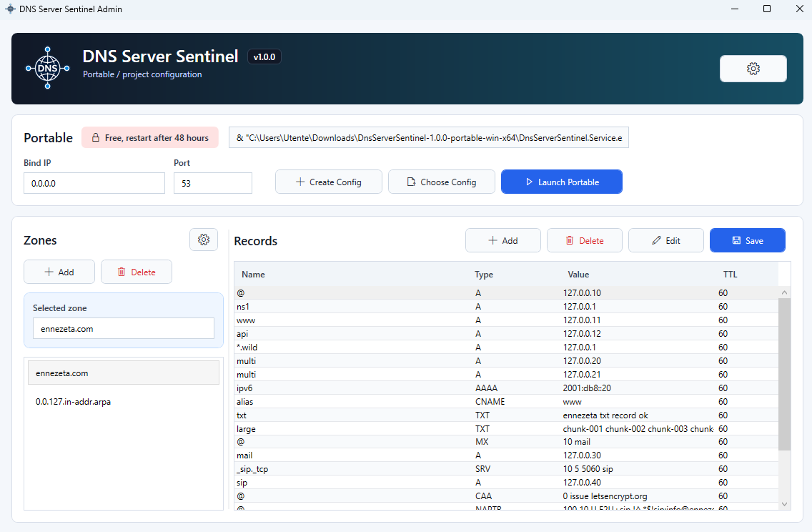Viewport: 812px width, 532px height.
Task: Click the records vertical scrollbar thumb
Action: click(x=784, y=374)
